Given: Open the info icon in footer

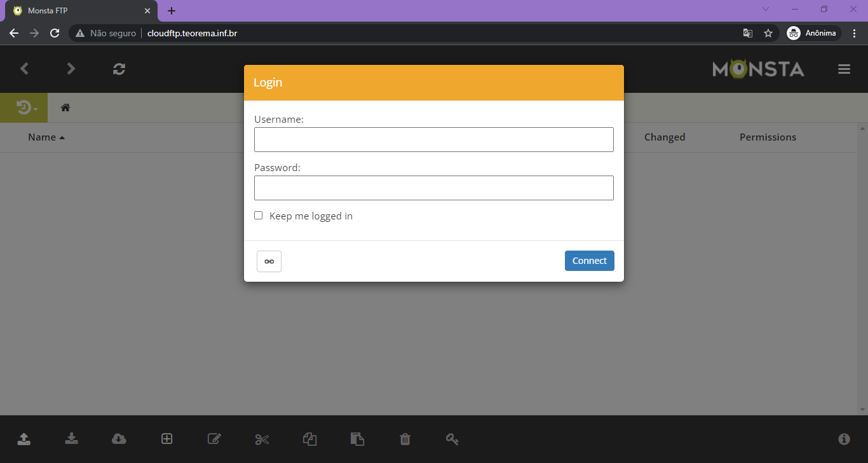Looking at the screenshot, I should (844, 439).
